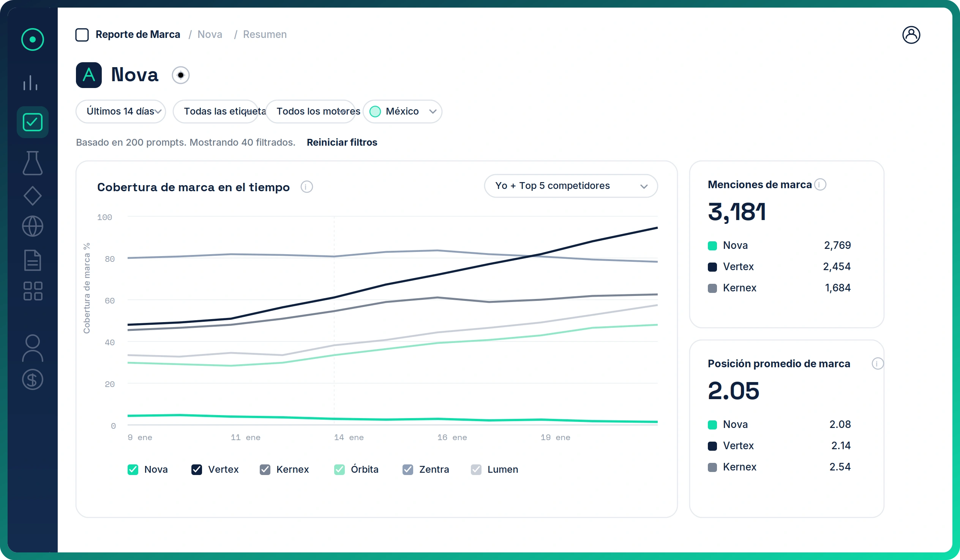This screenshot has height=560, width=960.
Task: Click the info icon beside Menciones de marca
Action: point(820,185)
